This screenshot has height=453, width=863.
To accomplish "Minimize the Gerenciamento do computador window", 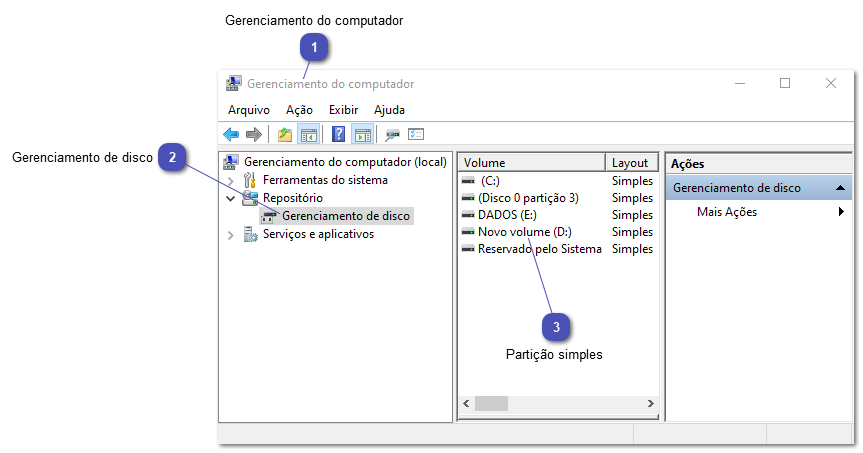I will click(740, 84).
